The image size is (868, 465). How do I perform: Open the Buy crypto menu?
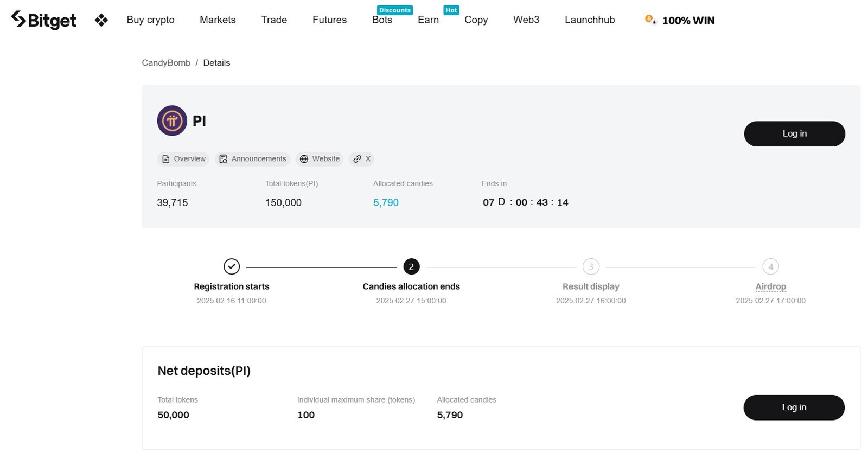pos(151,20)
